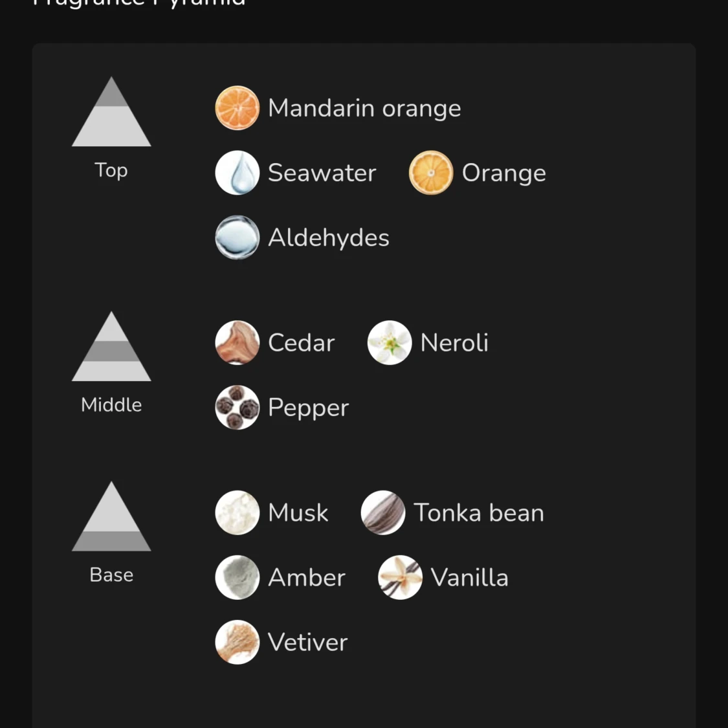Click the Base notes pyramid graphic
The width and height of the screenshot is (728, 728).
(x=111, y=516)
